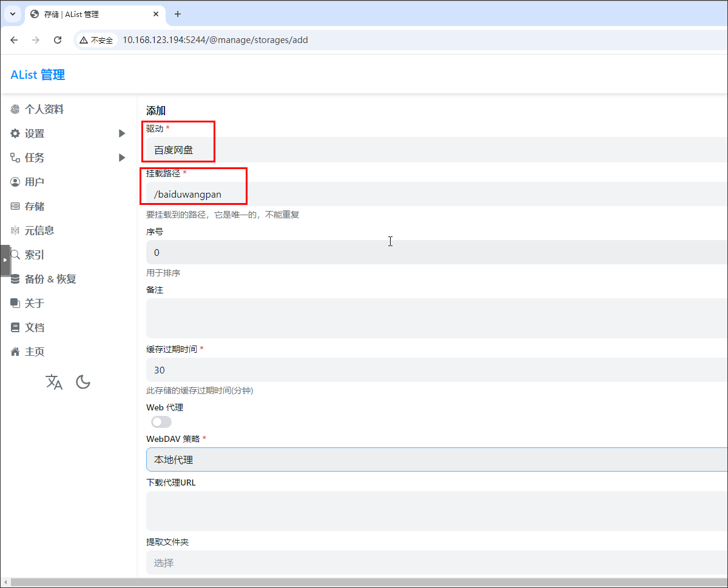Click the 主页 house icon
Image resolution: width=728 pixels, height=588 pixels.
pos(15,352)
